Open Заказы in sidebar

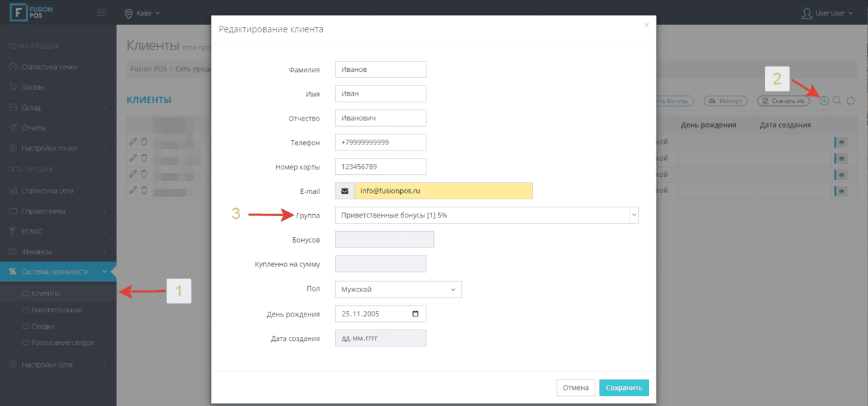(58, 87)
